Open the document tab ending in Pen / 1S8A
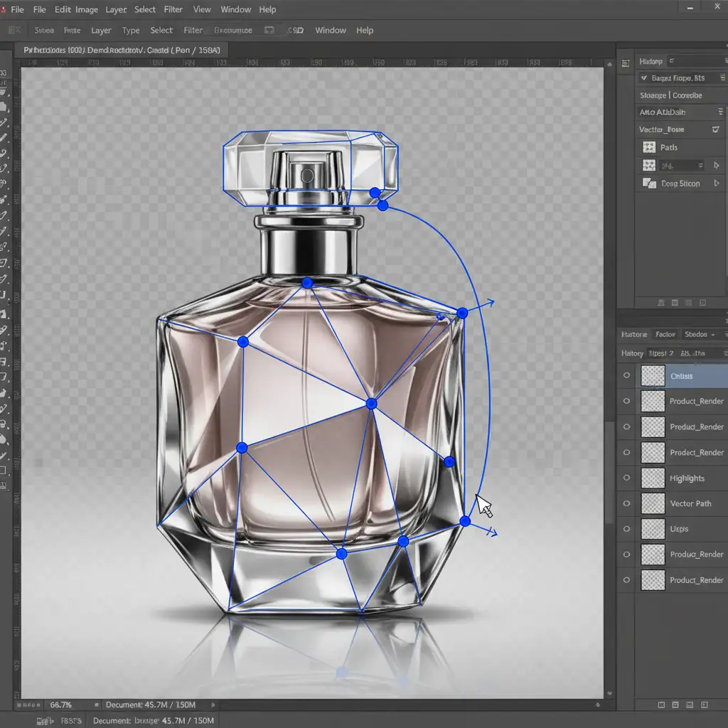Screen dimensions: 728x728 (x=122, y=50)
